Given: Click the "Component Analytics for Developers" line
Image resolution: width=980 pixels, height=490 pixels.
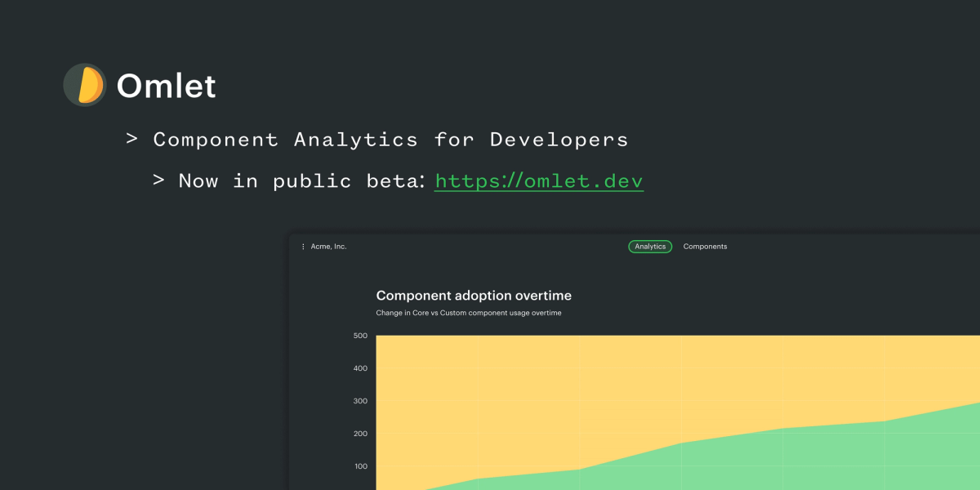Looking at the screenshot, I should [390, 140].
